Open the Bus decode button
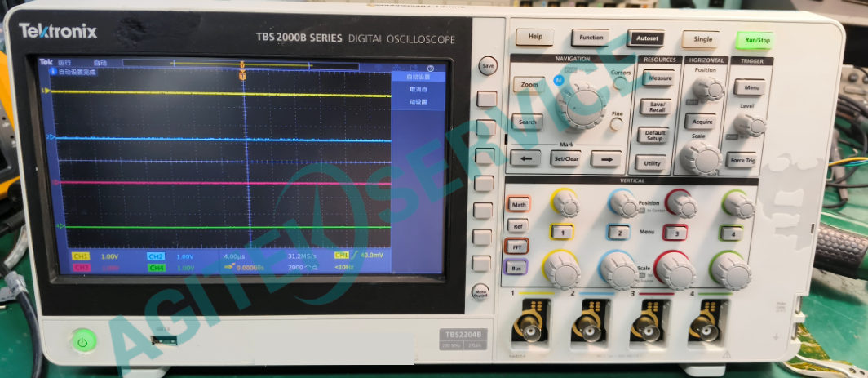The width and height of the screenshot is (868, 378). 516,269
